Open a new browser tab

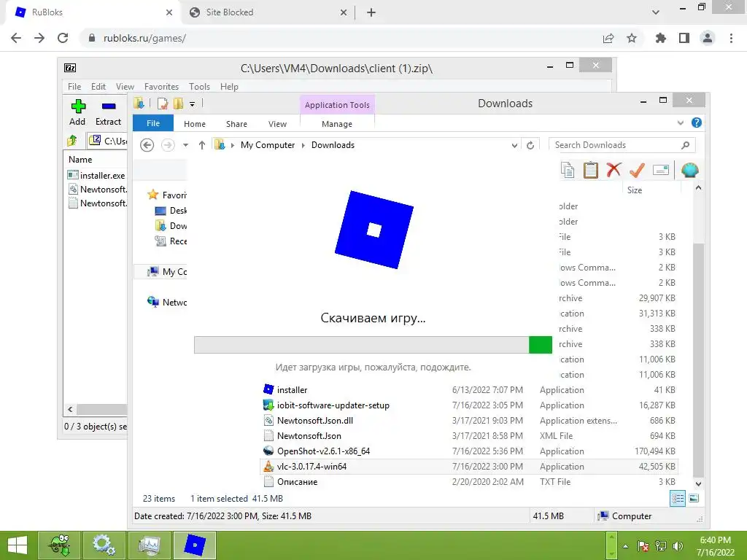click(371, 12)
